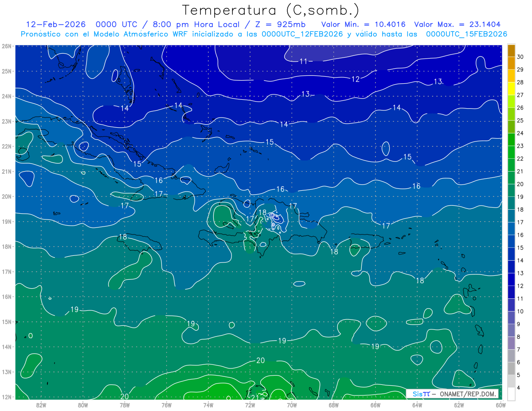Click the 74W longitude axis label

click(x=208, y=405)
